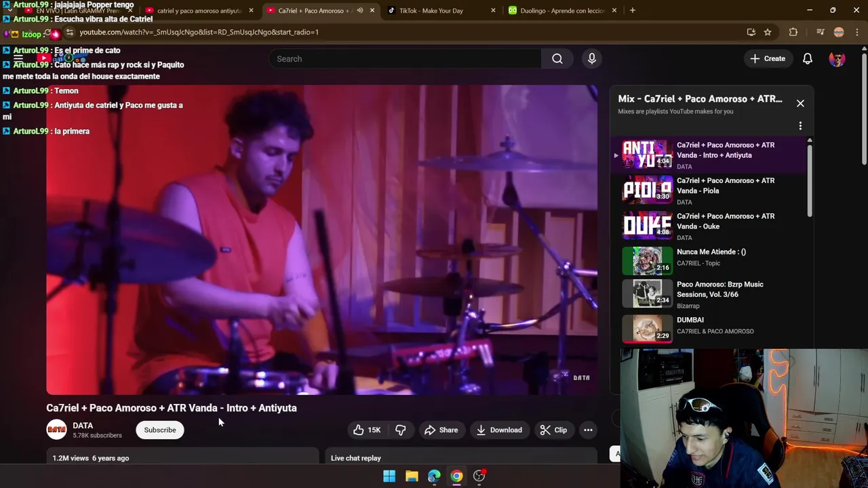Viewport: 868px width, 488px height.
Task: Open the YouTube notifications bell
Action: pos(808,59)
